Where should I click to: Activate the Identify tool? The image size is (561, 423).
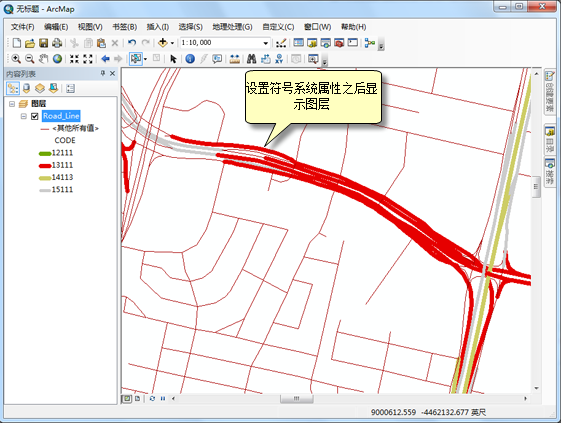coord(190,59)
